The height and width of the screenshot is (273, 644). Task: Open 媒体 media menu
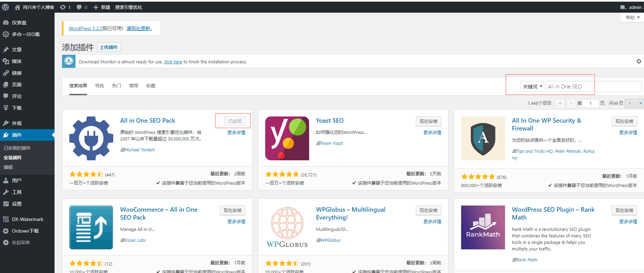[27, 61]
